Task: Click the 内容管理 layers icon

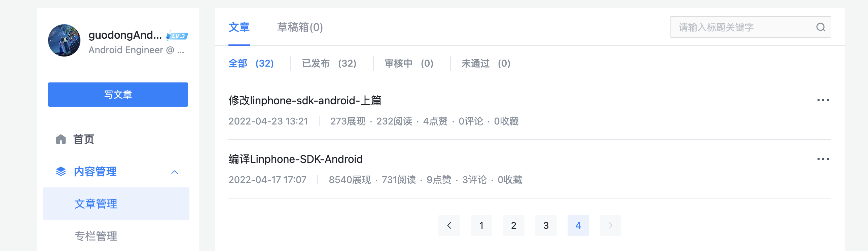Action: click(x=61, y=172)
